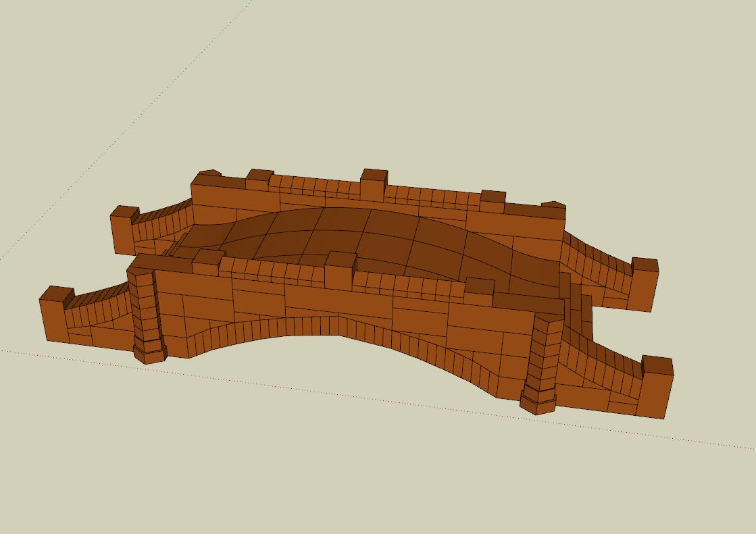Select the front-right sloped ramp wall
Image resolution: width=756 pixels, height=534 pixels.
tap(601, 378)
